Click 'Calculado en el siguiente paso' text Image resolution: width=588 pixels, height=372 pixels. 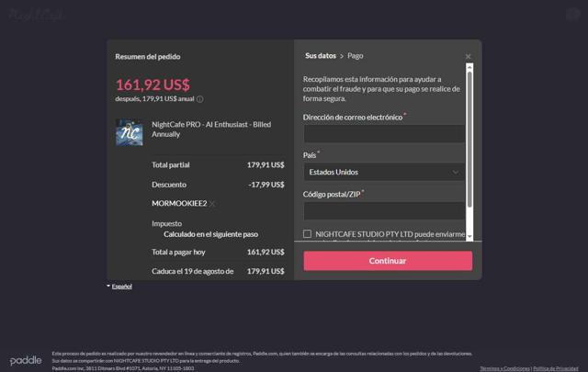(210, 234)
